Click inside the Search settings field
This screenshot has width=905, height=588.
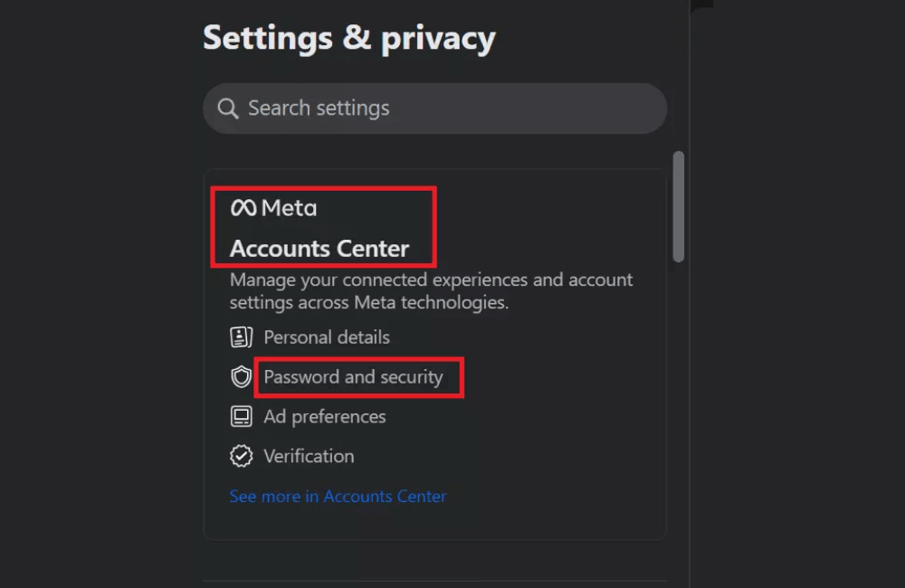coord(434,108)
